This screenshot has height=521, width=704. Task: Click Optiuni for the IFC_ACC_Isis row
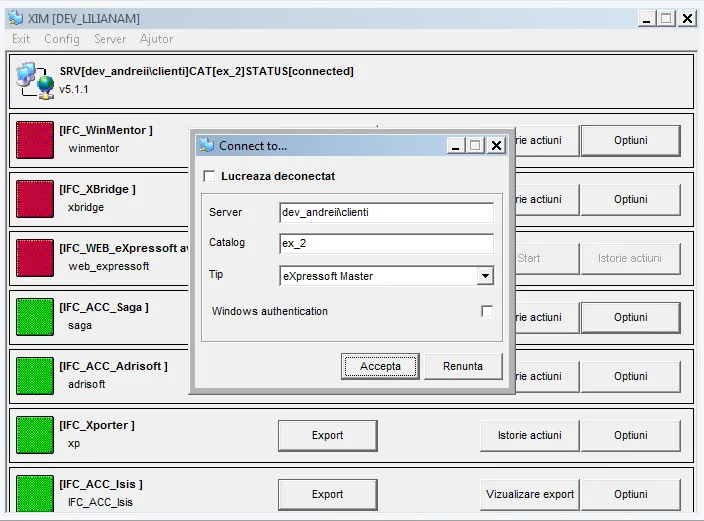click(x=631, y=494)
